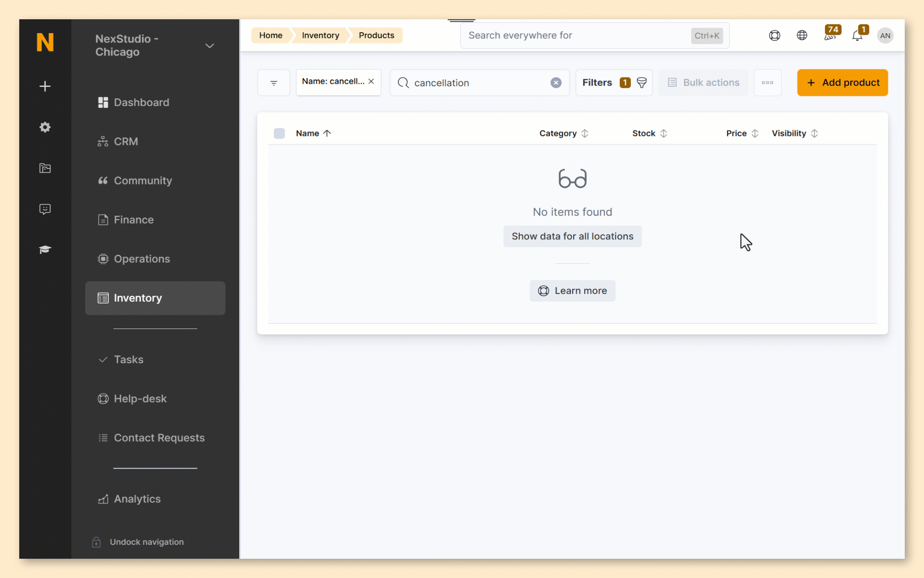Go to Home breadcrumb
Screen dimensions: 924x578
270,35
